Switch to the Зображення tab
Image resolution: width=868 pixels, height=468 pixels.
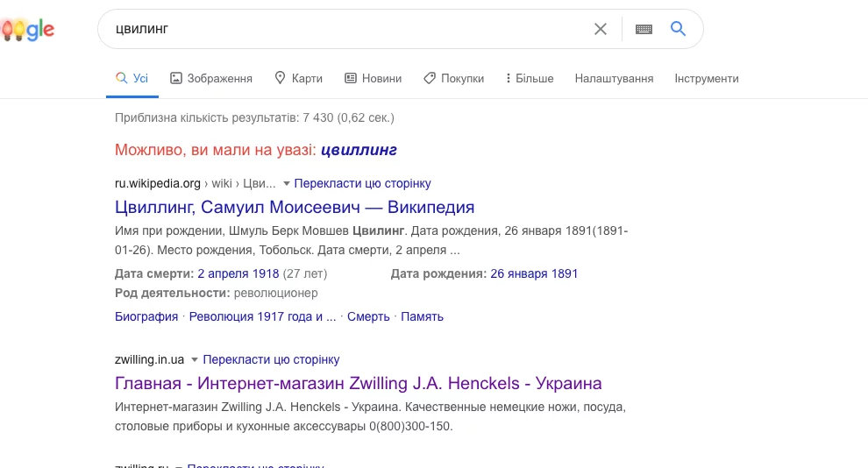tap(211, 79)
